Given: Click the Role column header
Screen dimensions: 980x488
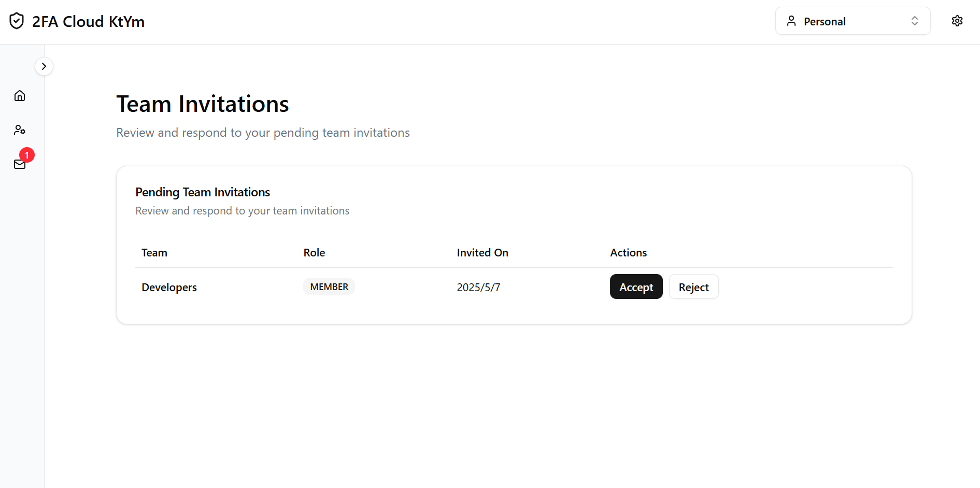Looking at the screenshot, I should point(314,253).
